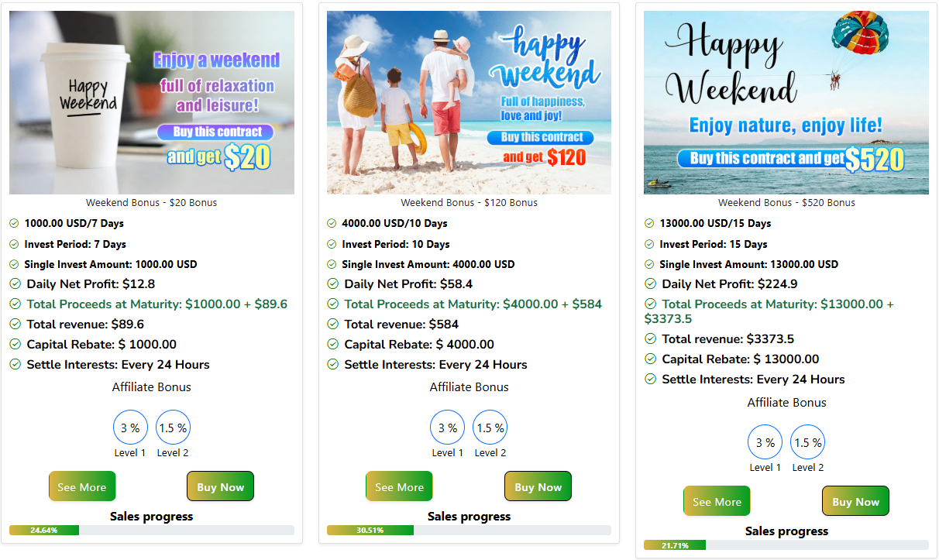Click Settle Interests text in the $120 Bonus card

[x=435, y=365]
